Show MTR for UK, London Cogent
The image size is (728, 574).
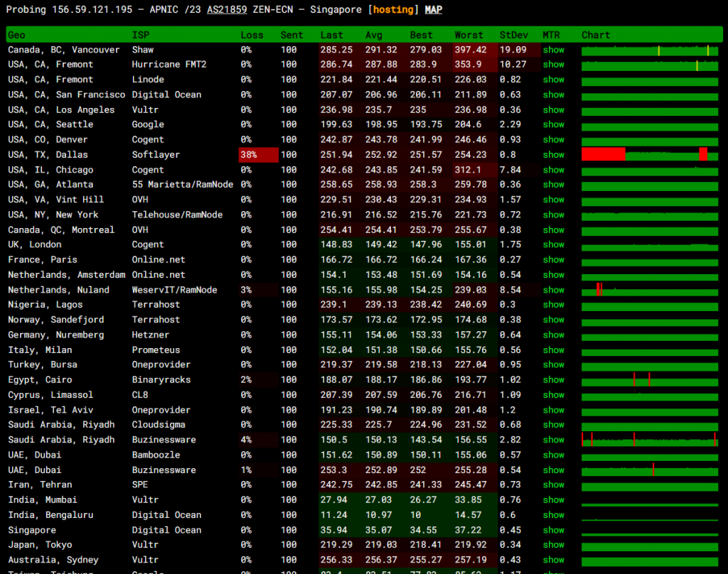pyautogui.click(x=553, y=244)
